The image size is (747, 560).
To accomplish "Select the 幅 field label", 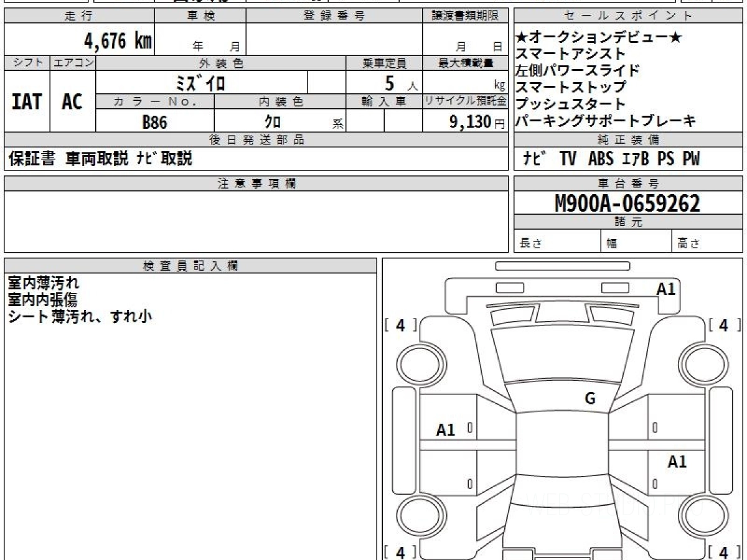I will (612, 244).
